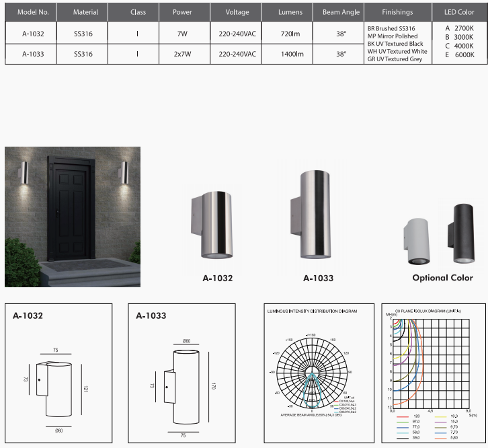
Task: Click the red 120 lux legend line
Action: point(403,416)
